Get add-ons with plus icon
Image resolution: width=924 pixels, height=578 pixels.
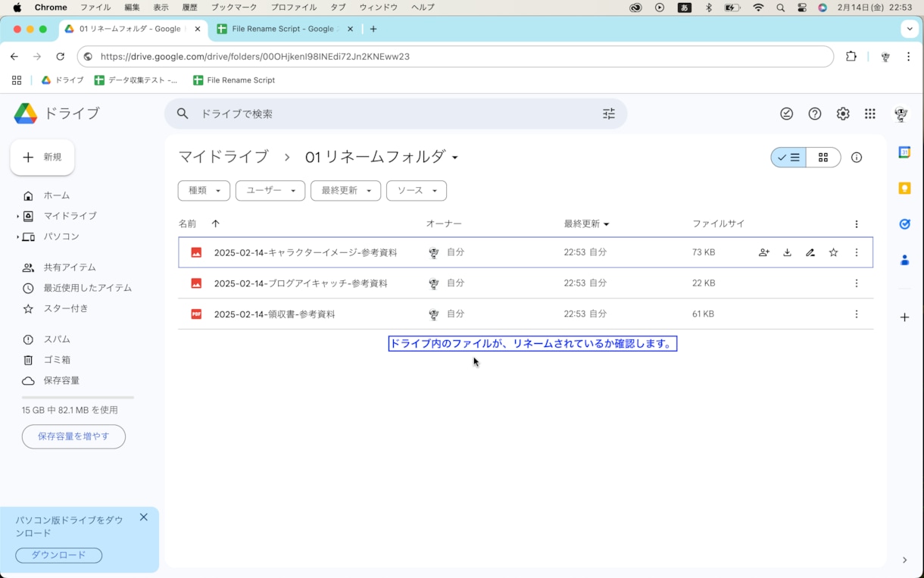click(904, 317)
